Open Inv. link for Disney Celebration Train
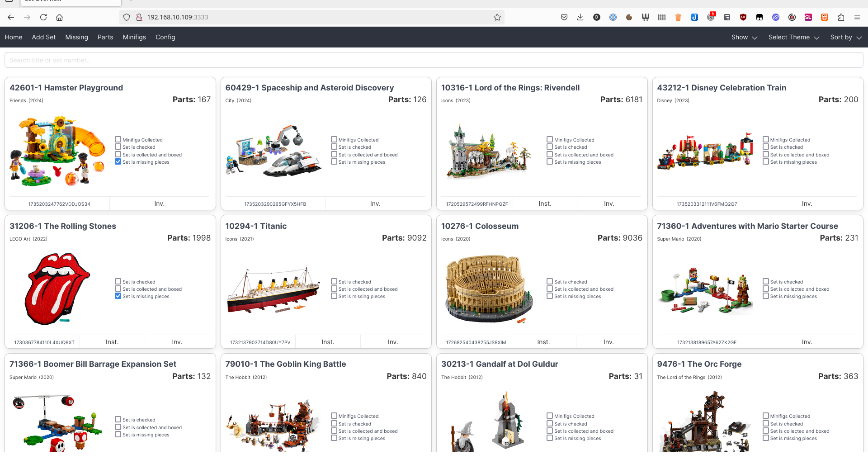 pyautogui.click(x=807, y=204)
